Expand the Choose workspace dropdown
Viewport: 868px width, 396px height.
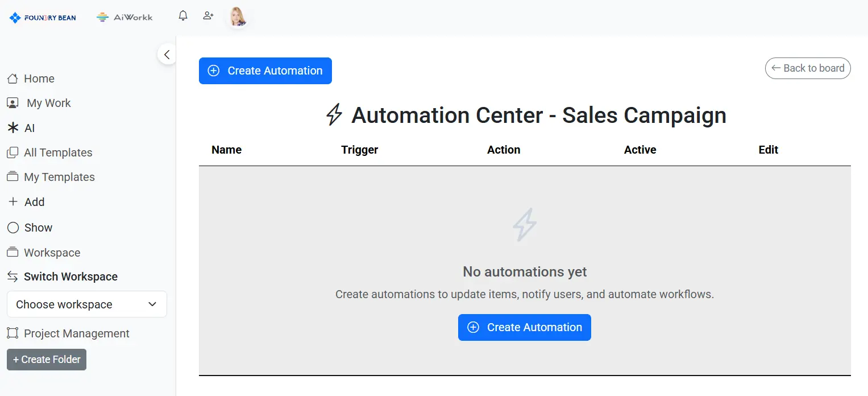click(87, 304)
